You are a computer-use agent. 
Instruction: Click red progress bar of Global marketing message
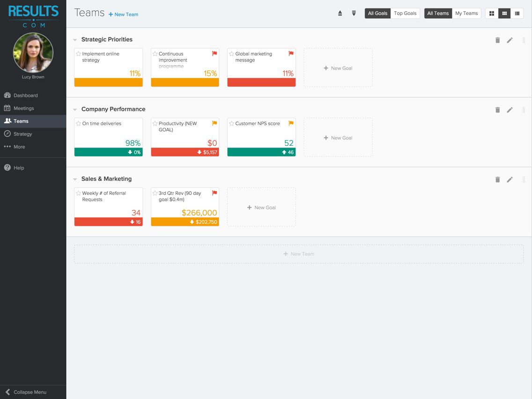(262, 82)
